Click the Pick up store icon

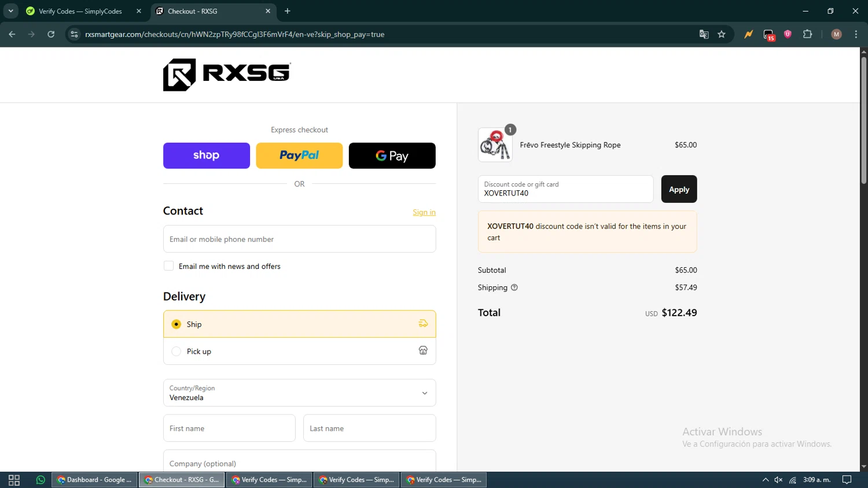click(x=423, y=350)
